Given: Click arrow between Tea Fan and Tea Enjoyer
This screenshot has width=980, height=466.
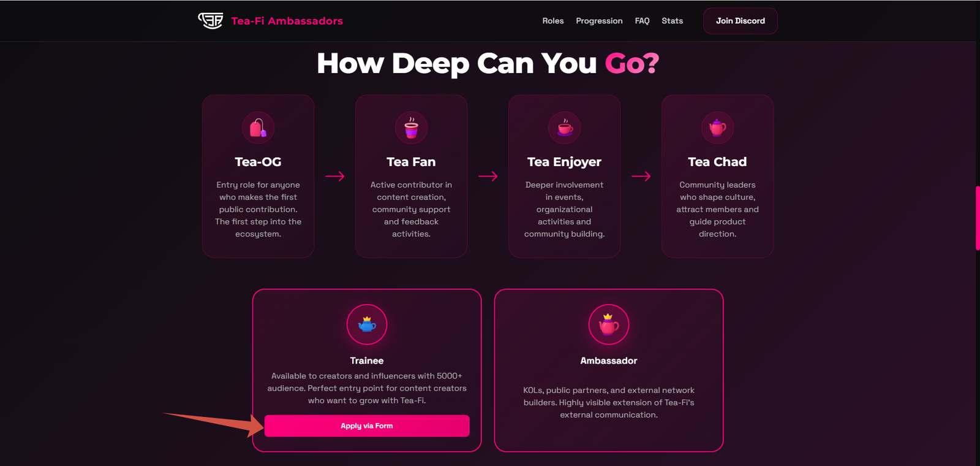Looking at the screenshot, I should [x=488, y=177].
